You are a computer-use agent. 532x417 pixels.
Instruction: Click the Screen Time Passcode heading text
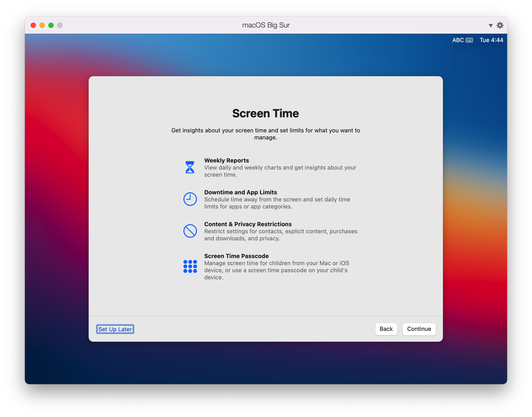coord(236,256)
